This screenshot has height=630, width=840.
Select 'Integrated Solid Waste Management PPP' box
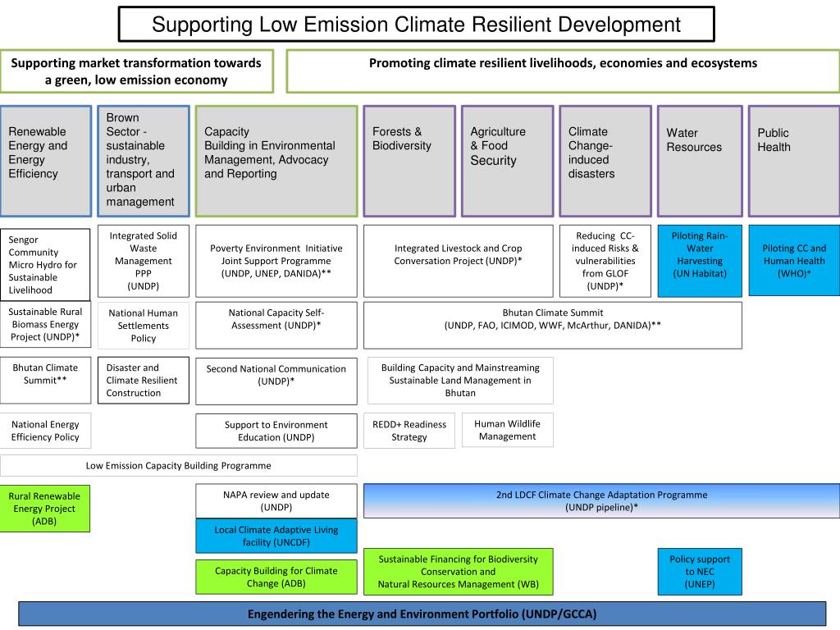pyautogui.click(x=143, y=261)
